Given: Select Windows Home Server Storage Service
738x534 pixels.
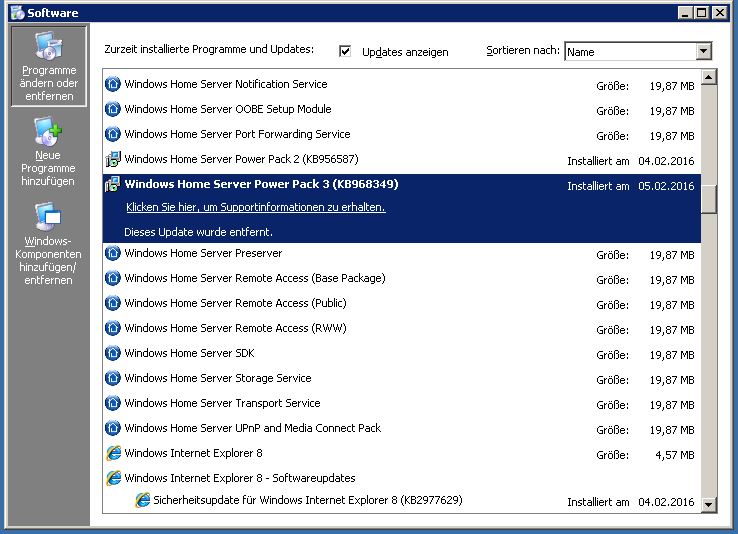Looking at the screenshot, I should 401,378.
